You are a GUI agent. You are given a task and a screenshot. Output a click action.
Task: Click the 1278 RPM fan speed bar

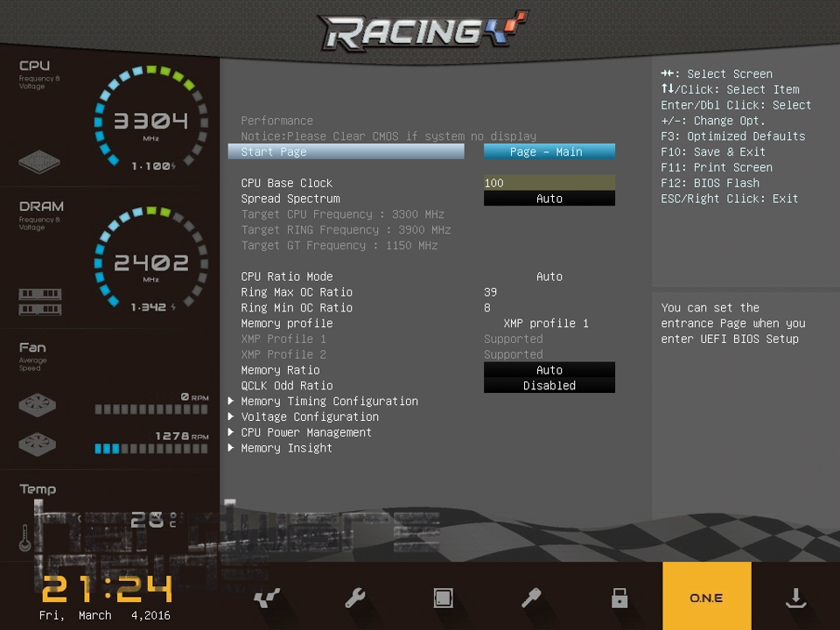151,449
